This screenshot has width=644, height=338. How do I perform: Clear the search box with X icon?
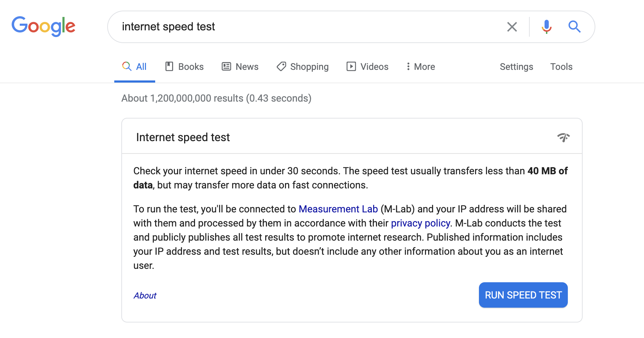(512, 27)
